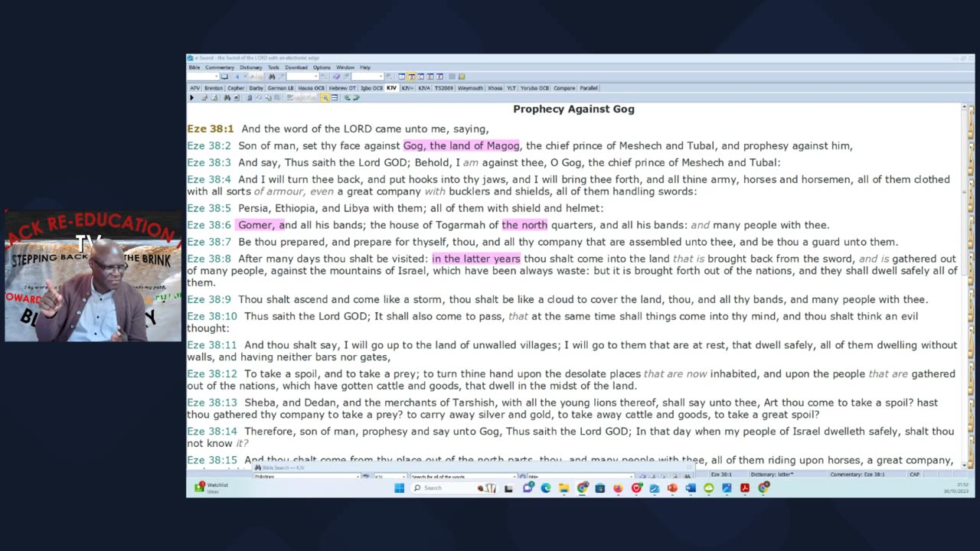Click verse reference Eze 38:2
This screenshot has height=551, width=980.
click(209, 145)
